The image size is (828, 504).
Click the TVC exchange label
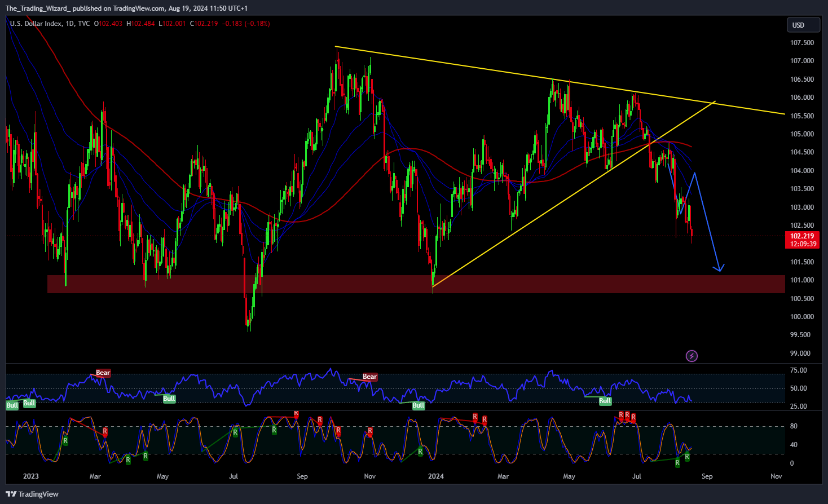point(83,24)
